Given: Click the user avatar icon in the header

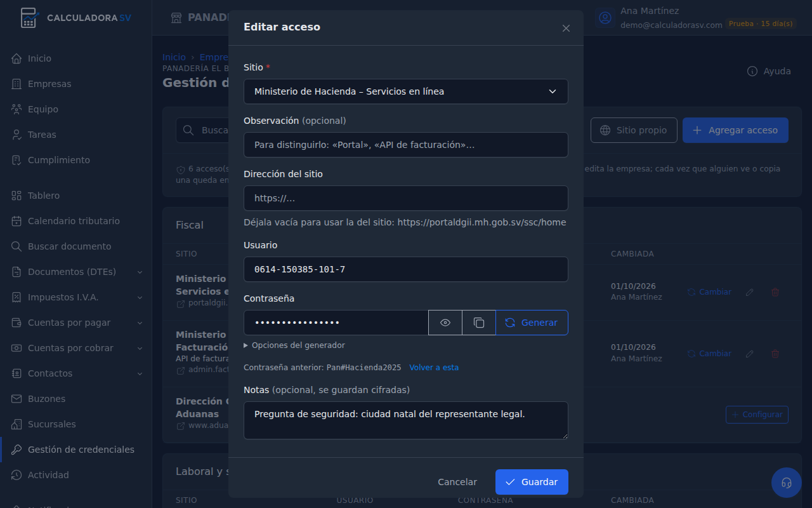Looking at the screenshot, I should 606,18.
